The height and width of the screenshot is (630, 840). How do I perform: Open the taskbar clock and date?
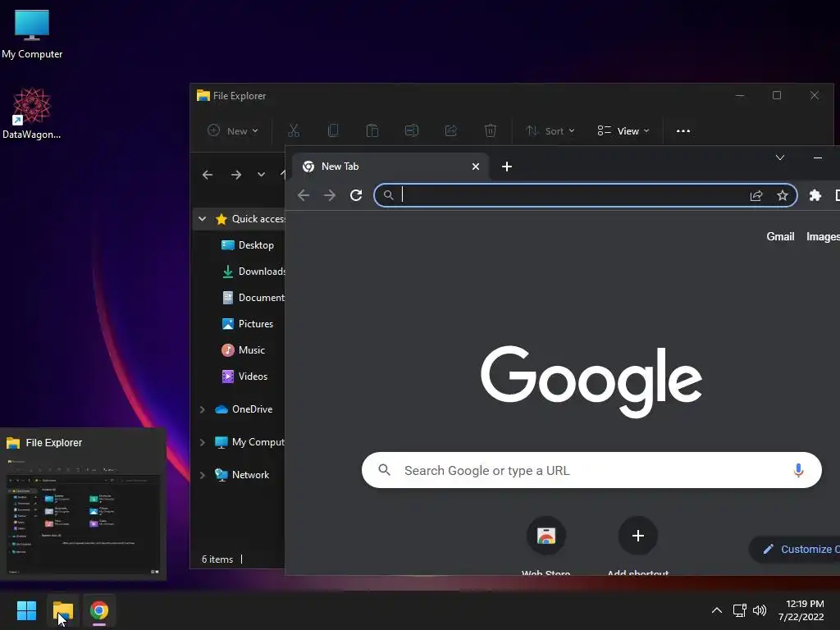[x=801, y=610]
